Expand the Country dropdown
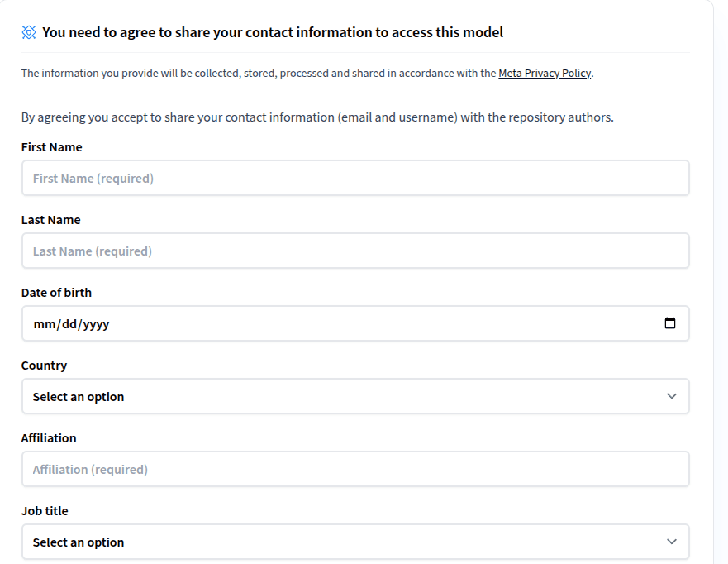 coord(355,397)
